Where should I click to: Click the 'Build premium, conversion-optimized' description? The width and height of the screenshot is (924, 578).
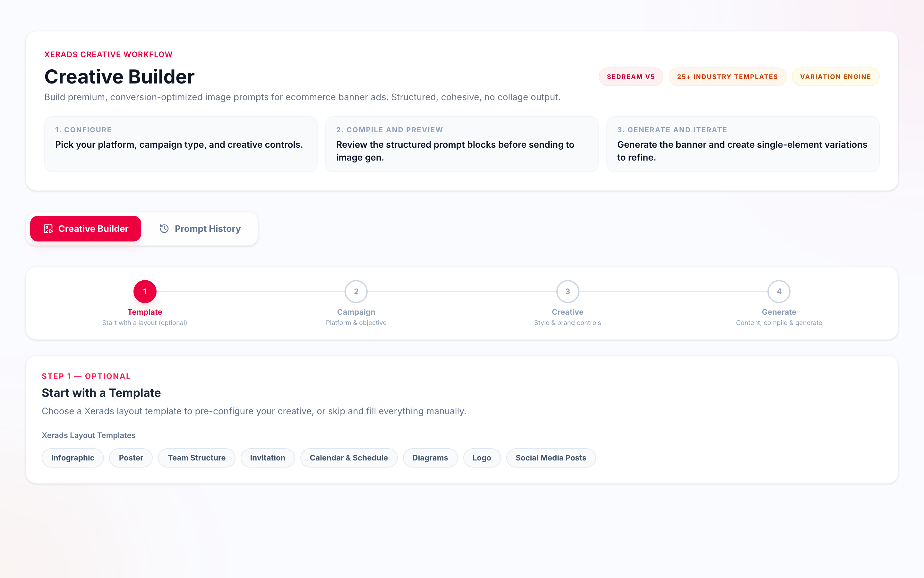pyautogui.click(x=303, y=97)
